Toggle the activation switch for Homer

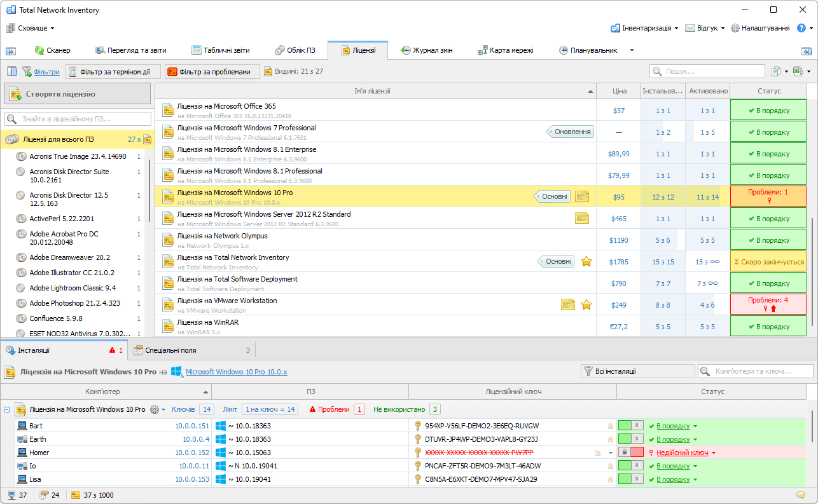pos(630,453)
